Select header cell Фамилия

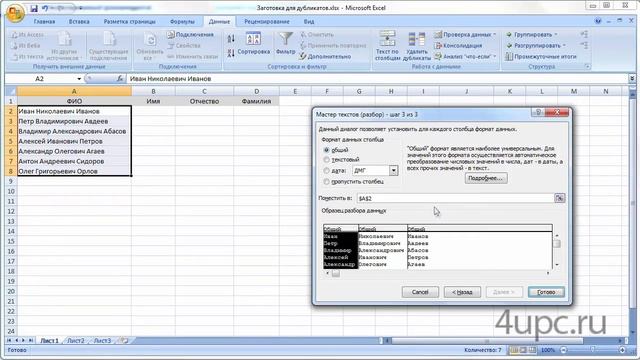(256, 101)
